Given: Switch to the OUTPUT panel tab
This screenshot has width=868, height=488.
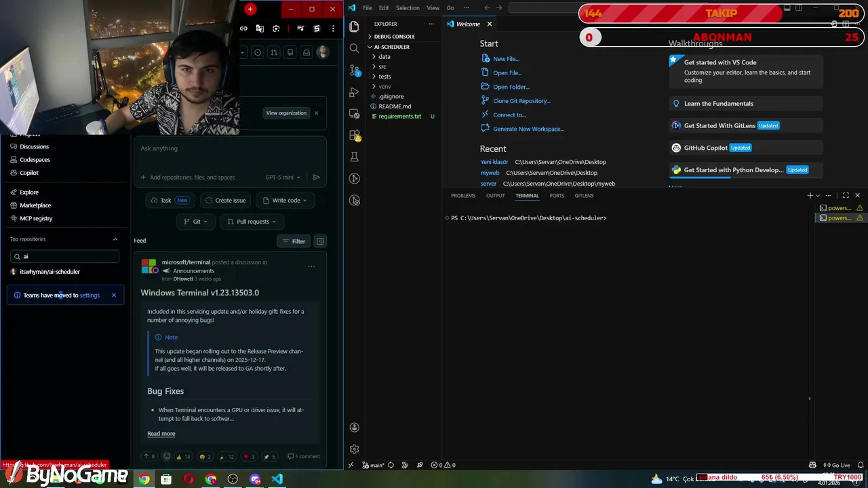Looking at the screenshot, I should (x=495, y=196).
